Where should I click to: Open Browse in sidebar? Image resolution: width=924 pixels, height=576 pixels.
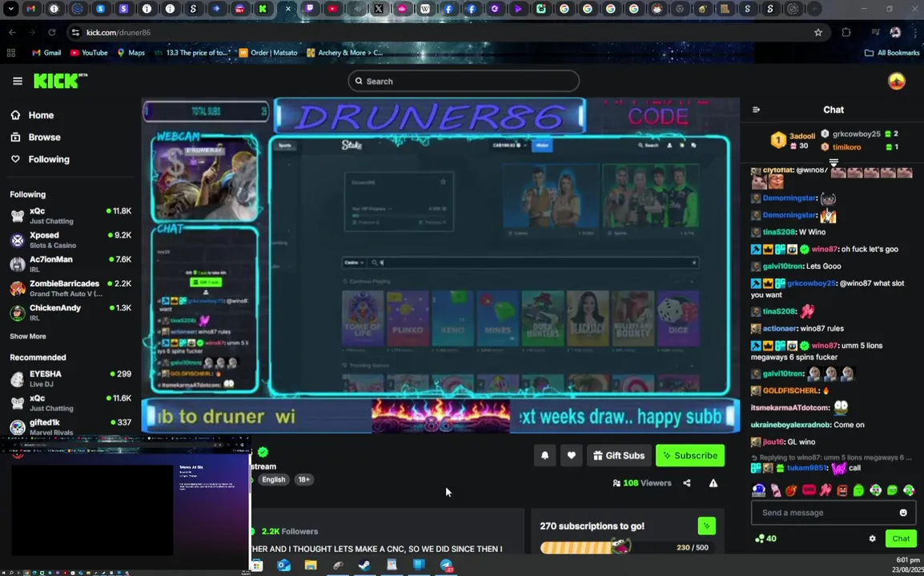click(44, 138)
